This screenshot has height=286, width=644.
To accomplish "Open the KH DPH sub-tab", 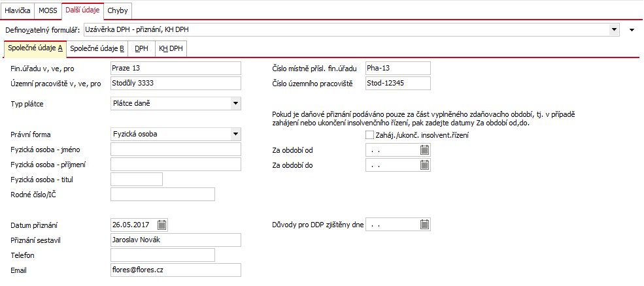I will [x=171, y=48].
